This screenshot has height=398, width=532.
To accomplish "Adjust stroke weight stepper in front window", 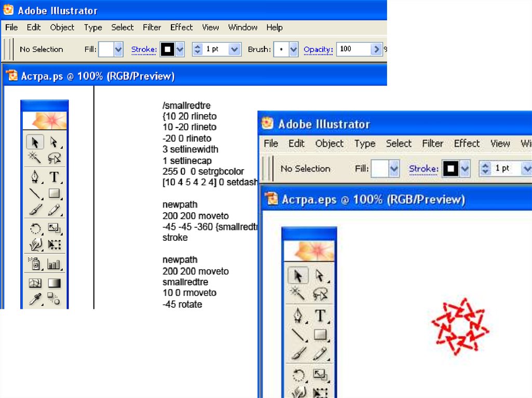I will tap(486, 169).
